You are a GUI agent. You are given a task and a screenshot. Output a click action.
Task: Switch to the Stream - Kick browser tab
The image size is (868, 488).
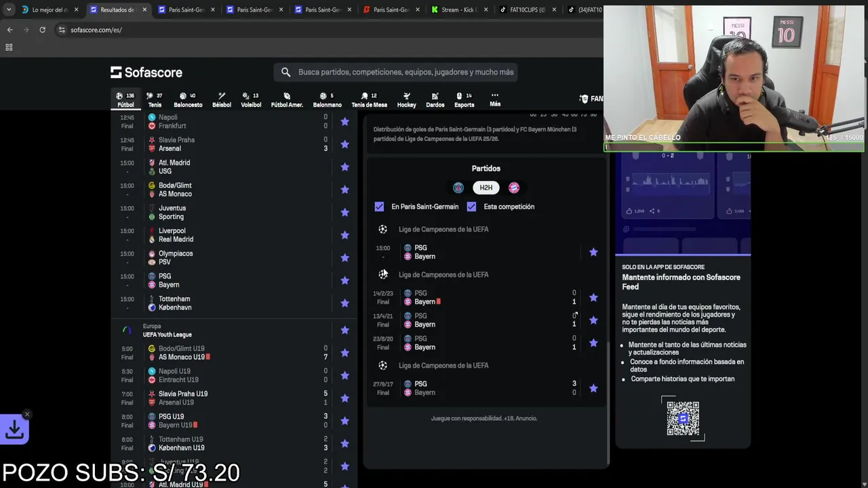(459, 10)
